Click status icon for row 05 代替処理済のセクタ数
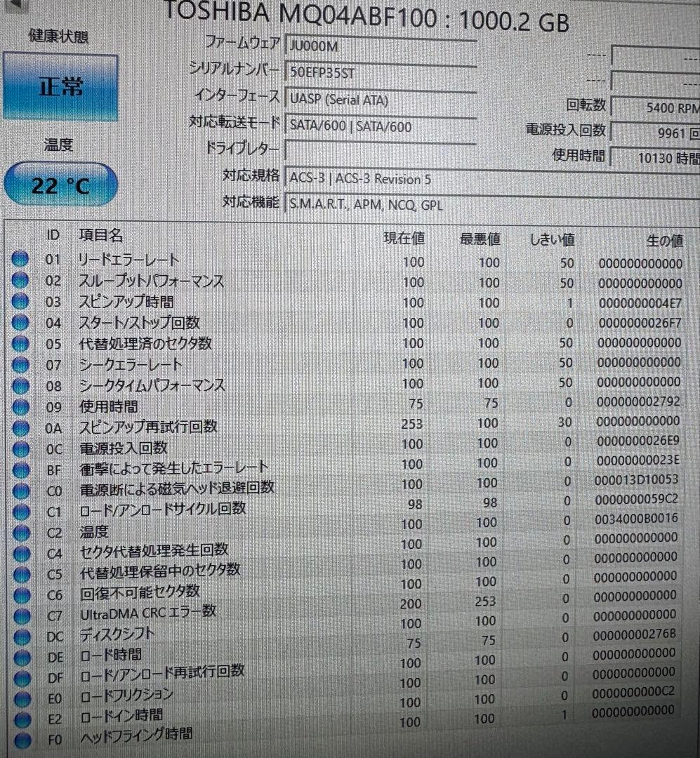Image resolution: width=700 pixels, height=758 pixels. [20, 343]
